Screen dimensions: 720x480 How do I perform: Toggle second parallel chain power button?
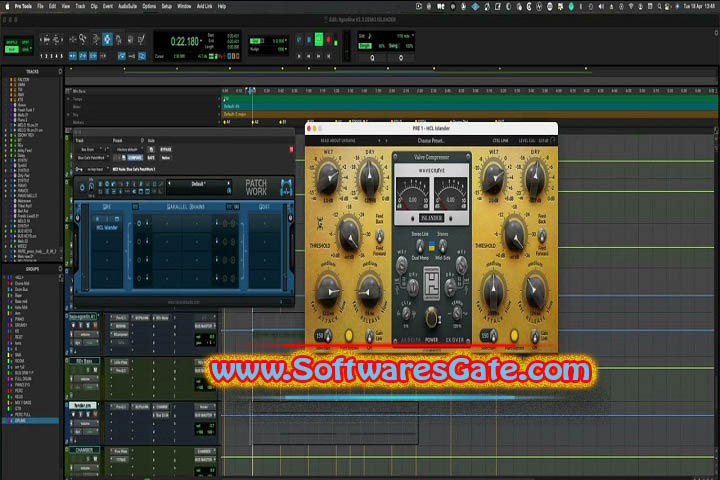click(x=139, y=242)
